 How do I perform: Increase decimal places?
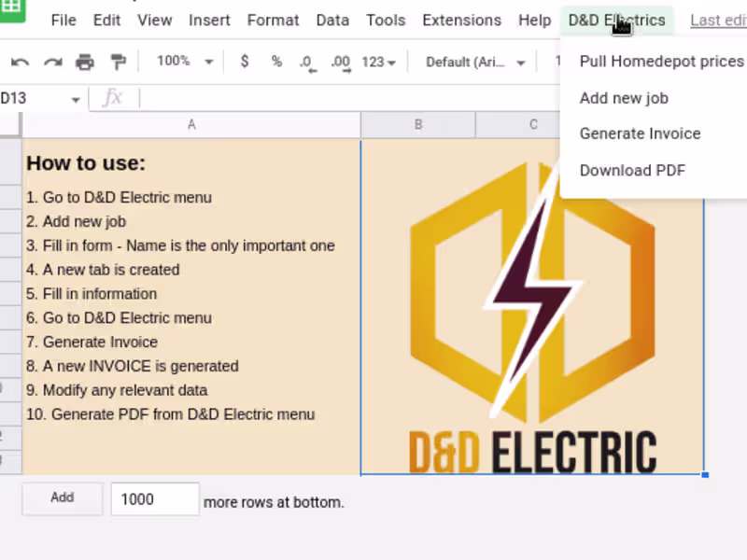point(341,63)
